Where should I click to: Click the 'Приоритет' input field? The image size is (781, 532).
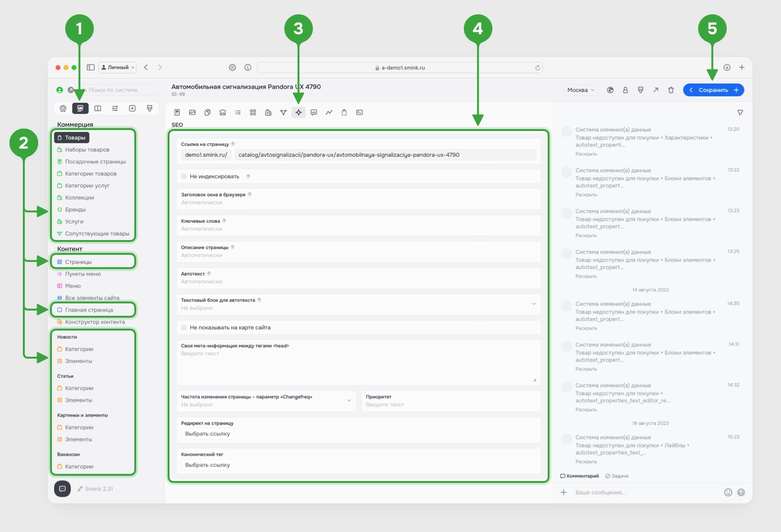(450, 404)
